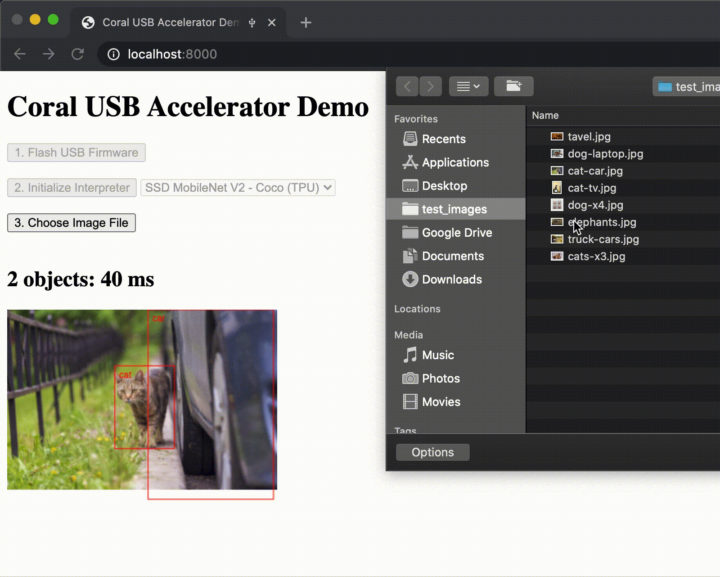Maximize the browser window green button

pos(53,20)
